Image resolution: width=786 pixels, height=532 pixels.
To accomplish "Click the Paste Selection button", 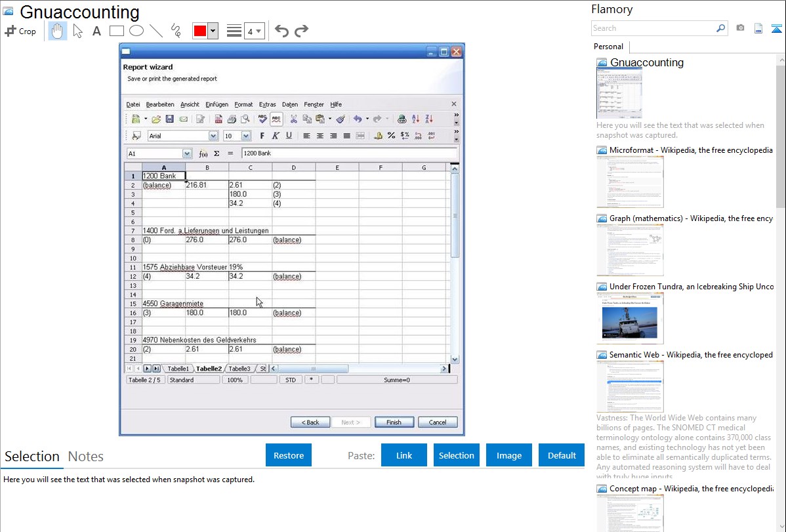I will pos(457,455).
